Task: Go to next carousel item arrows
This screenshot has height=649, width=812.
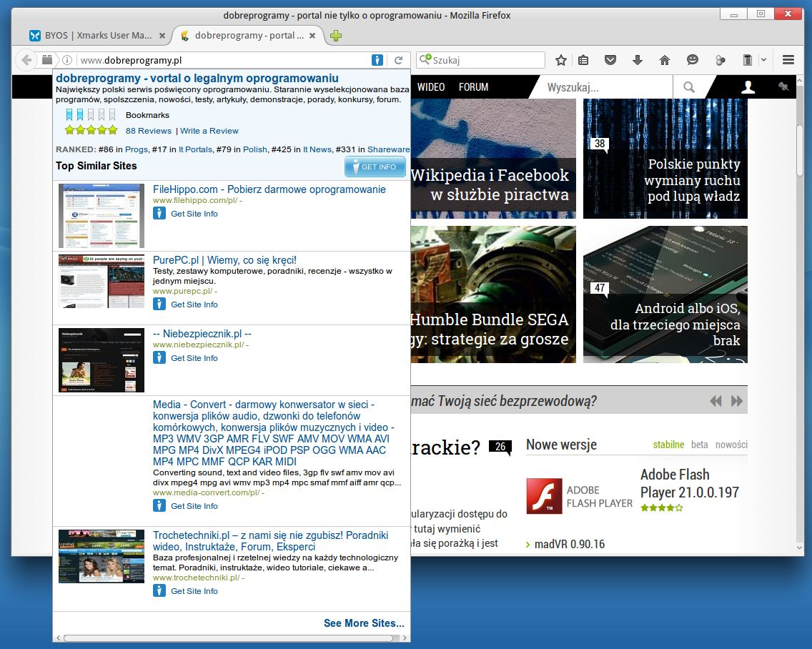Action: (736, 401)
